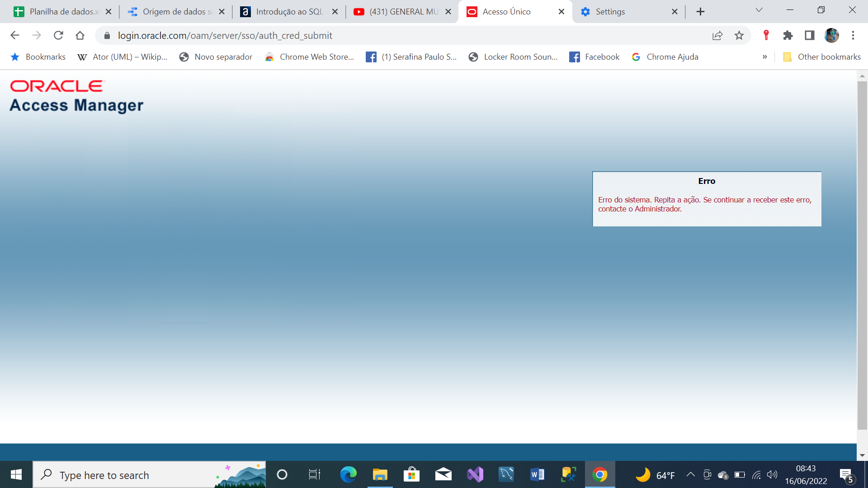The height and width of the screenshot is (488, 868).
Task: Close the Introdução ao SQL tab
Action: coord(335,12)
